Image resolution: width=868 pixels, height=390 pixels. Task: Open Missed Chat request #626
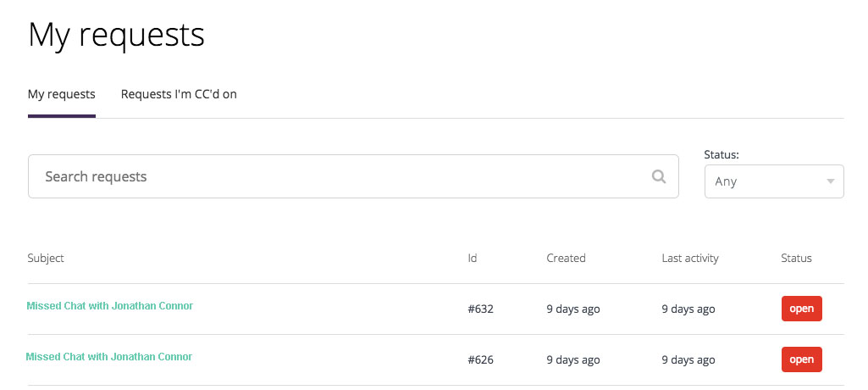109,357
